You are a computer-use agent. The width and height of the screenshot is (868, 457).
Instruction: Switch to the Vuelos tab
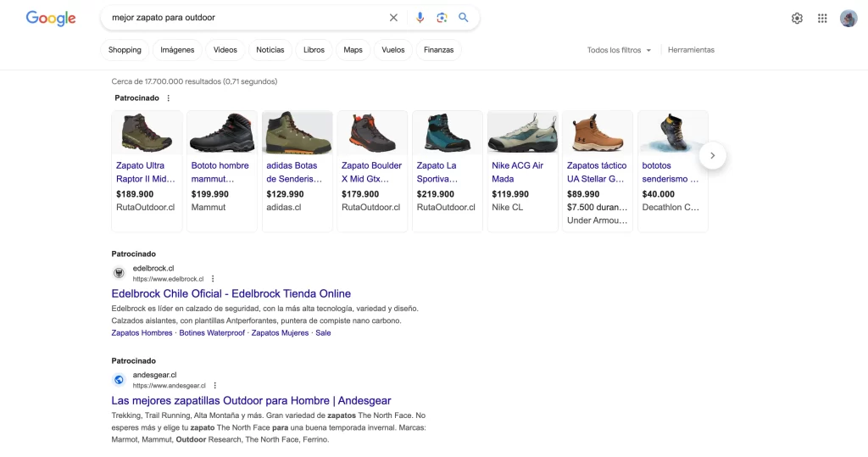click(393, 50)
